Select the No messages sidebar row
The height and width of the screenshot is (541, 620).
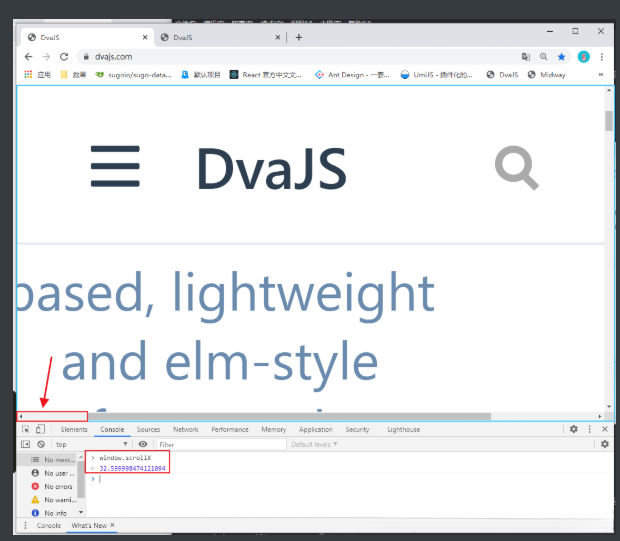[49, 460]
